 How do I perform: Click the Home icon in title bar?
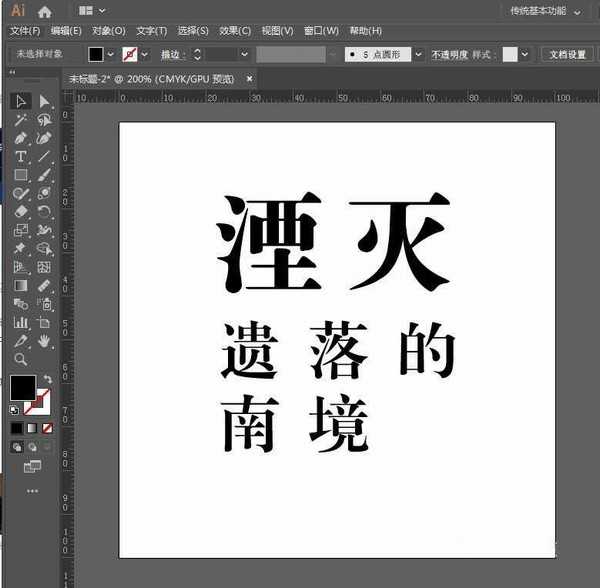point(44,11)
